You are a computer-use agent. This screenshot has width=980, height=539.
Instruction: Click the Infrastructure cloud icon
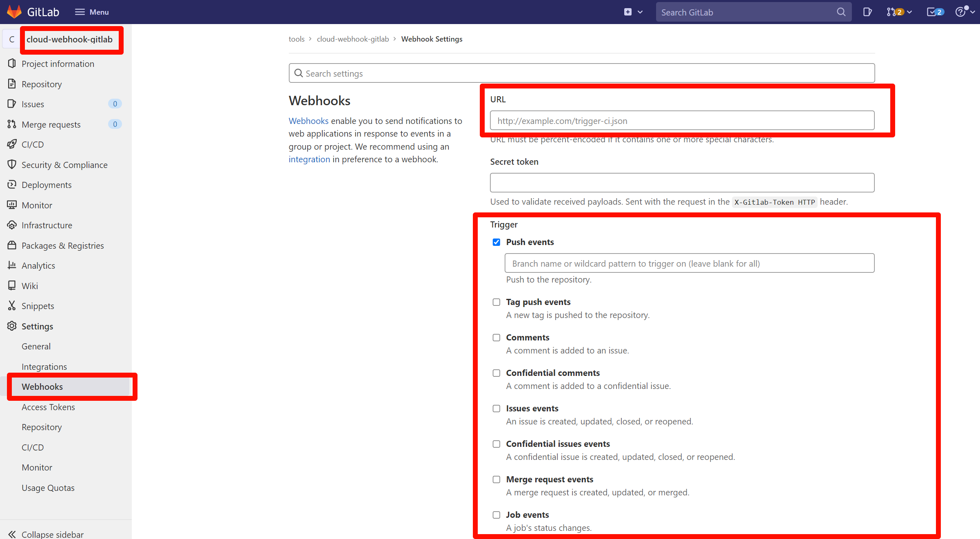(x=12, y=225)
